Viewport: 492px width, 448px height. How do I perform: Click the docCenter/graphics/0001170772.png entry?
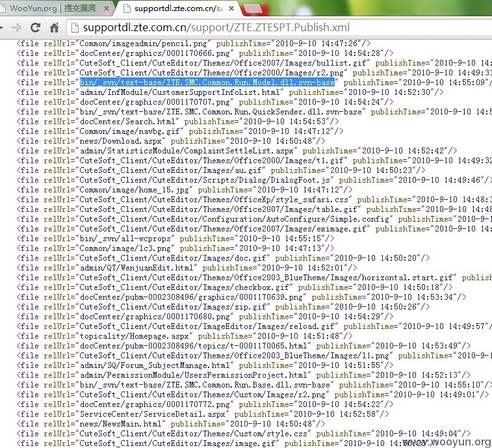click(205, 404)
